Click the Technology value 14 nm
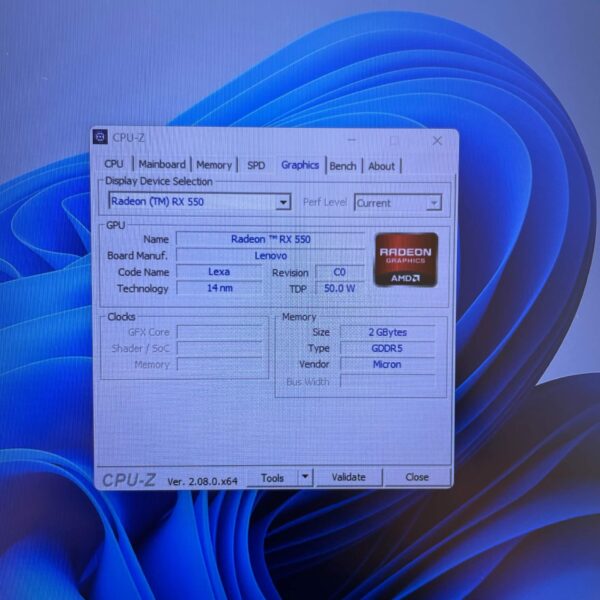 [x=219, y=288]
